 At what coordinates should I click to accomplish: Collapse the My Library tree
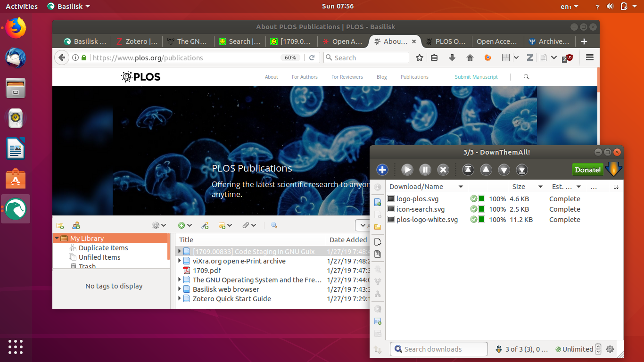(57, 239)
